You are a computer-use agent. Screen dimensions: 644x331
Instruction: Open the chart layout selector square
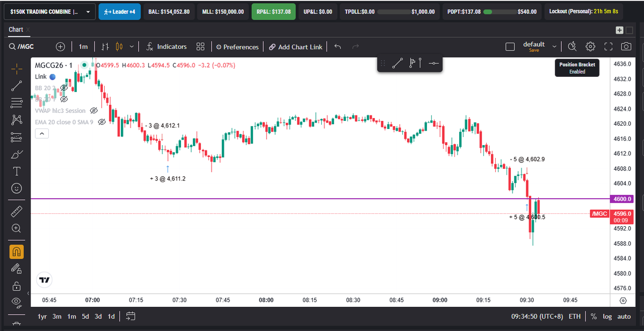click(510, 47)
